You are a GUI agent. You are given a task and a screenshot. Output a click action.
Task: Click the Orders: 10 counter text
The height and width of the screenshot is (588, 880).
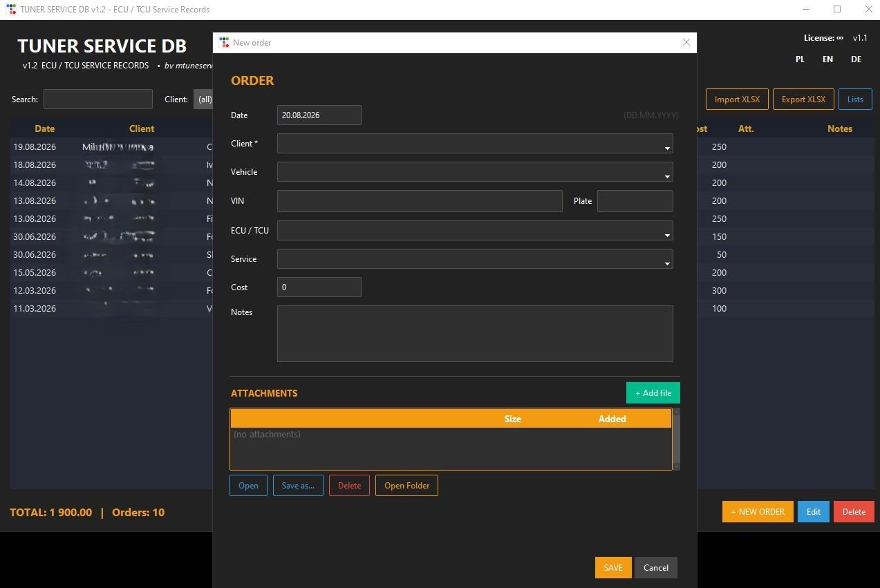click(138, 512)
